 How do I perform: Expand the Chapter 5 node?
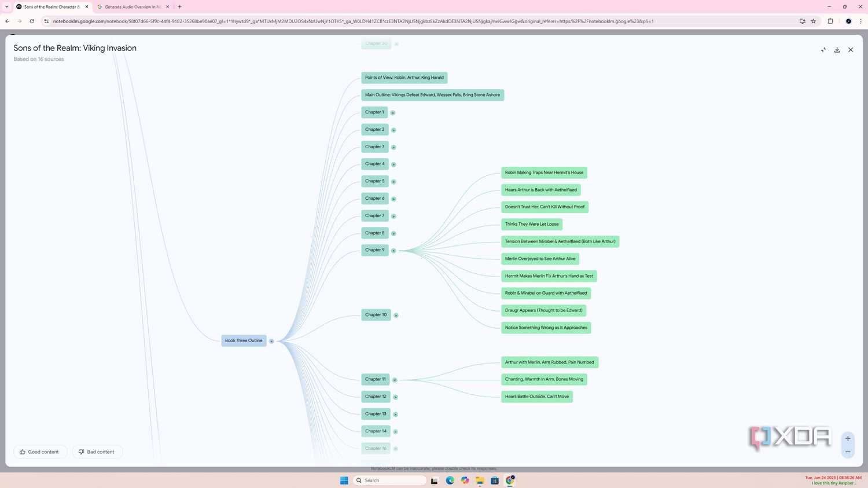[x=393, y=182]
